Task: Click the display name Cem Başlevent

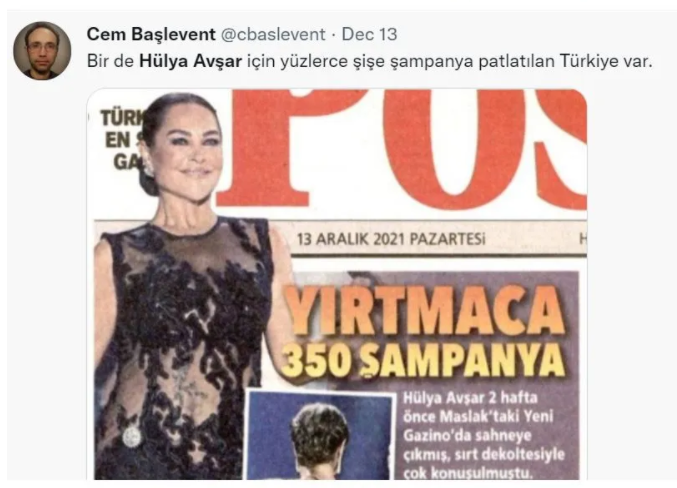Action: click(x=151, y=34)
